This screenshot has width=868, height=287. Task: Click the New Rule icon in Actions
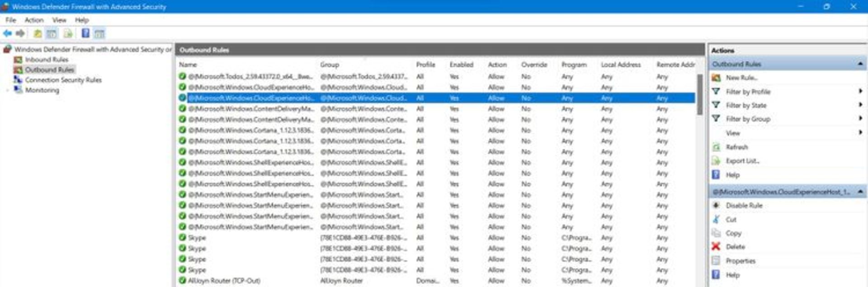[x=716, y=78]
